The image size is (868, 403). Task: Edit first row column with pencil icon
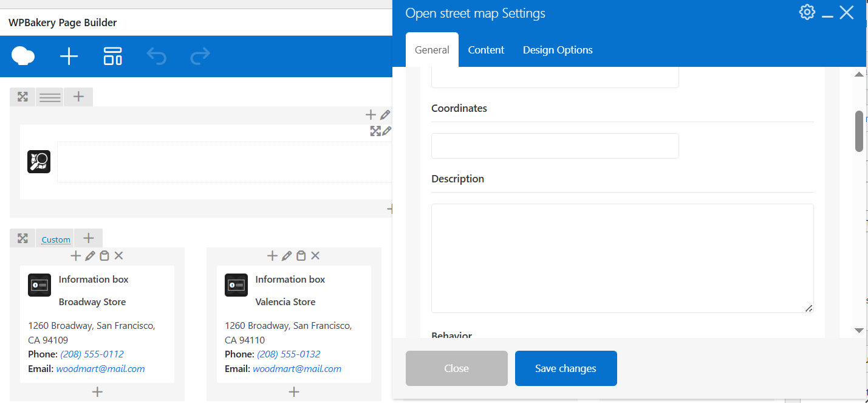[x=385, y=114]
